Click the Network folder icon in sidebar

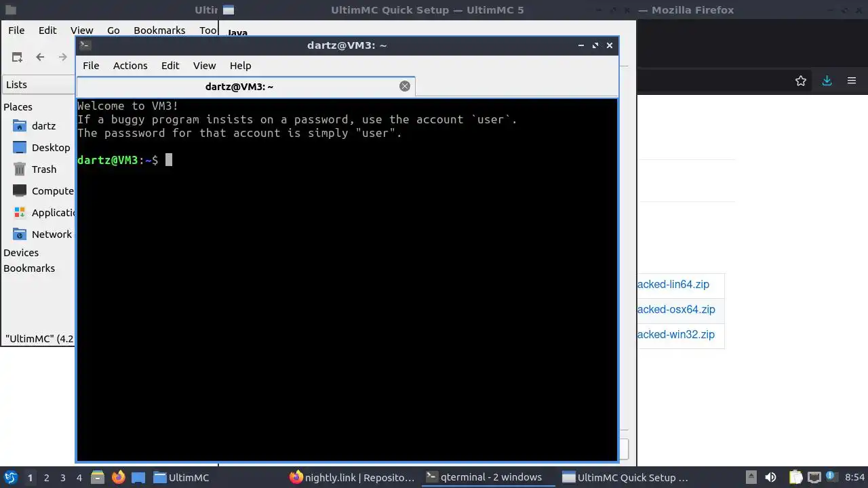coord(20,235)
